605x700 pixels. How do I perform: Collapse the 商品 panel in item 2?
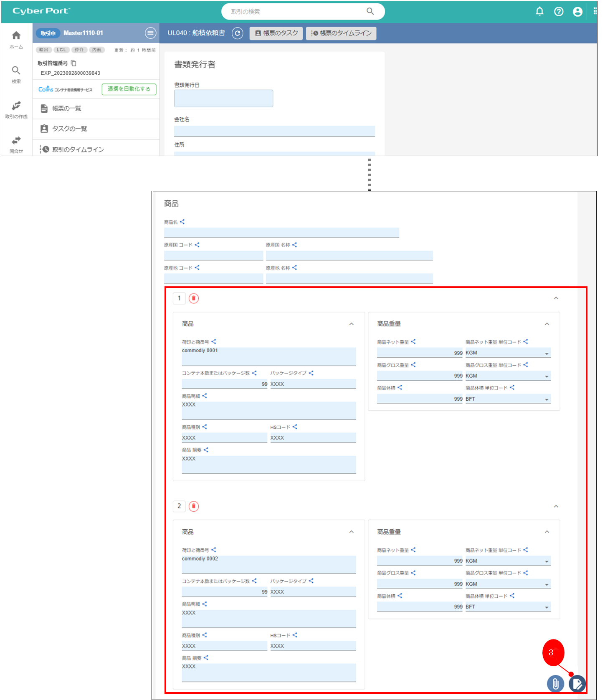click(352, 532)
